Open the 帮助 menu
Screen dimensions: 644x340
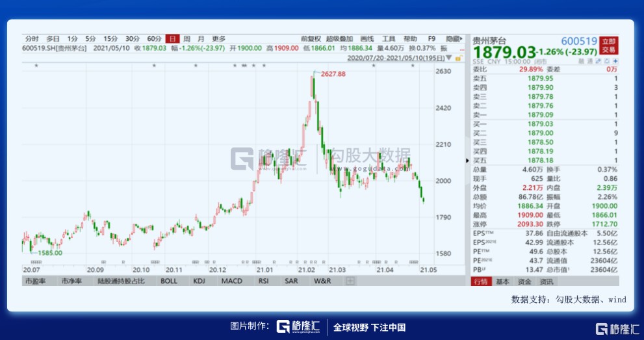(x=410, y=38)
